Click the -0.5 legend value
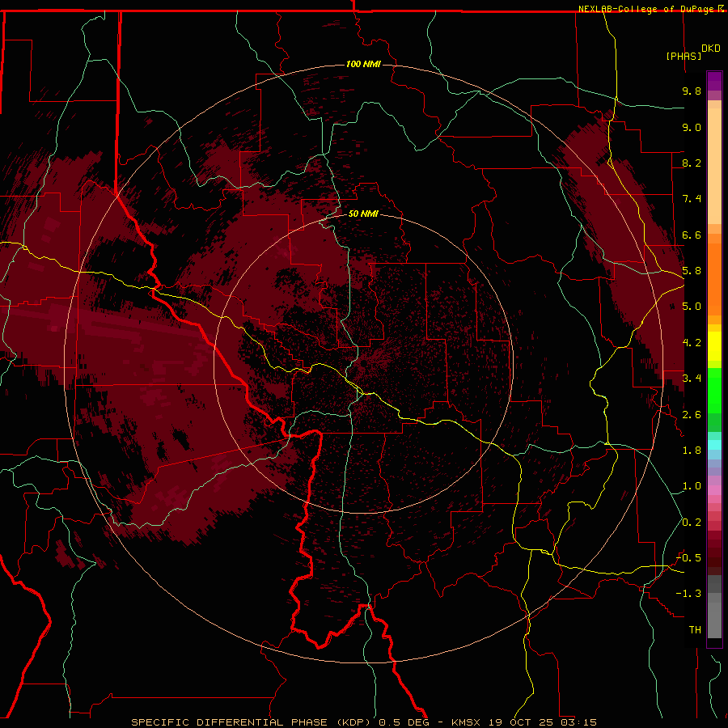This screenshot has width=728, height=728. tap(688, 558)
